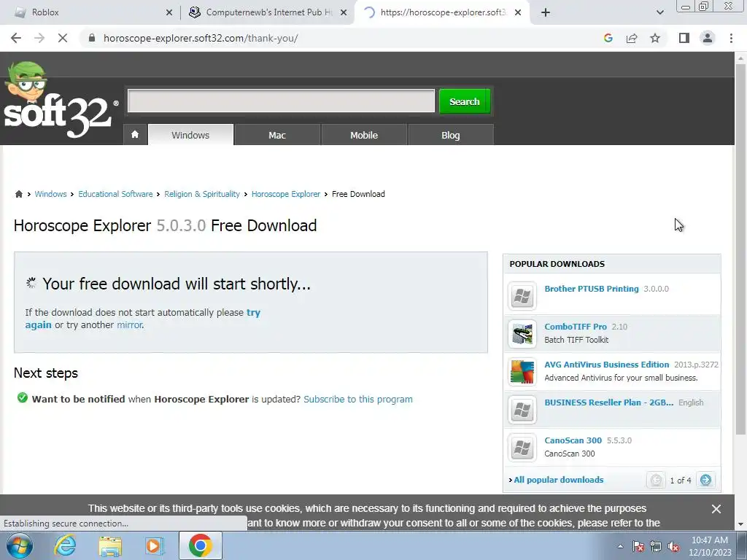The image size is (747, 560).
Task: Click the network tray icon
Action: click(x=656, y=546)
